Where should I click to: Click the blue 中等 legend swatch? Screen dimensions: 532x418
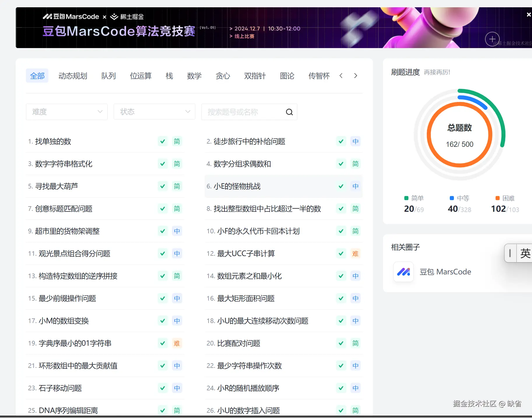452,198
